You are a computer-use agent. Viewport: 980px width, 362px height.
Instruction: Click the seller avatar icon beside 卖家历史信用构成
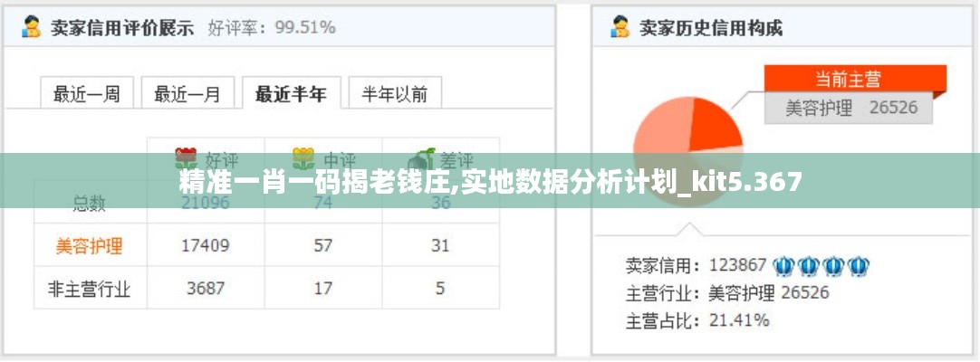(x=620, y=27)
